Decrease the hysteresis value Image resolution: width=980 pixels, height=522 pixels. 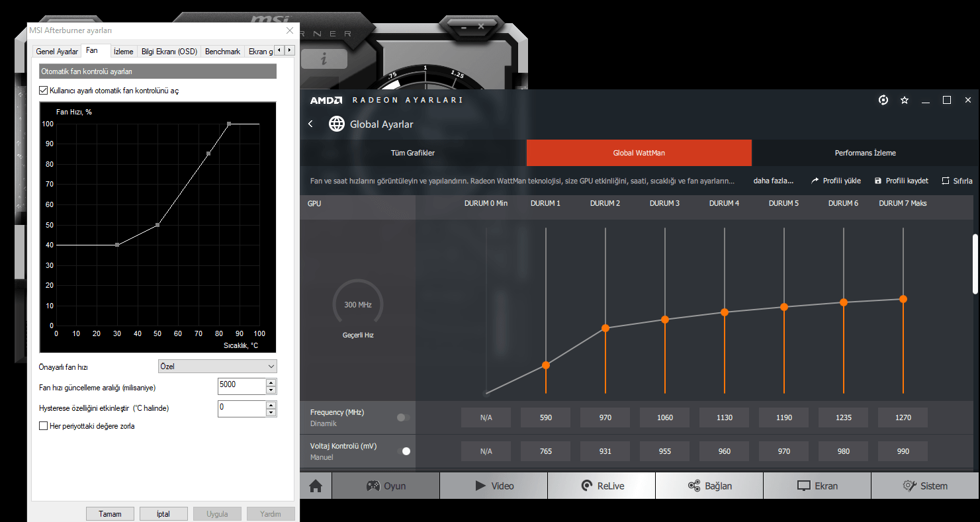(271, 413)
